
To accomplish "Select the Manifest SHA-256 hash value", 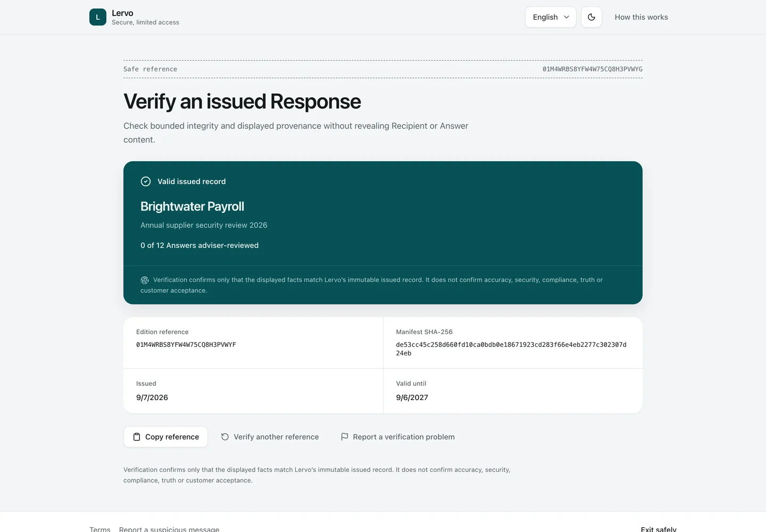I will (x=511, y=349).
